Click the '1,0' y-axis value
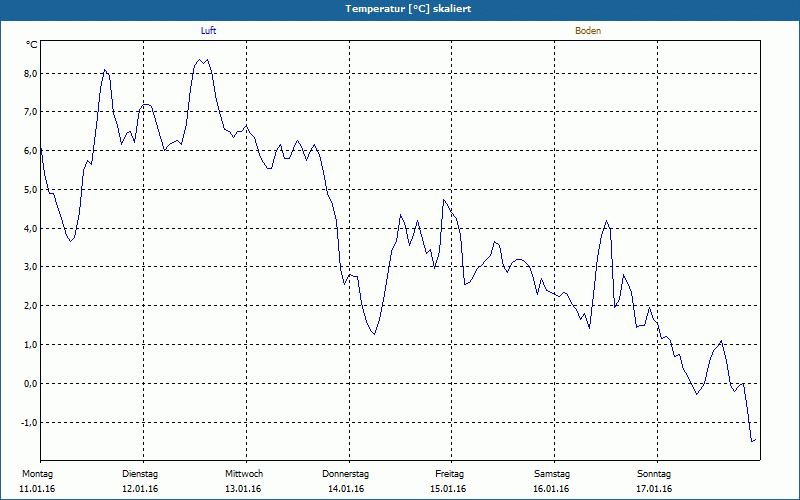Image resolution: width=800 pixels, height=500 pixels. (31, 345)
